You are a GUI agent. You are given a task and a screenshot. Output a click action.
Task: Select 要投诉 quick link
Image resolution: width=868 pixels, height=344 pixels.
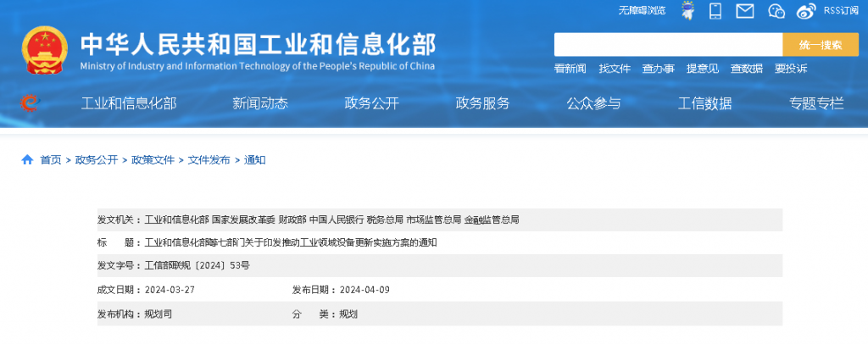click(x=791, y=69)
